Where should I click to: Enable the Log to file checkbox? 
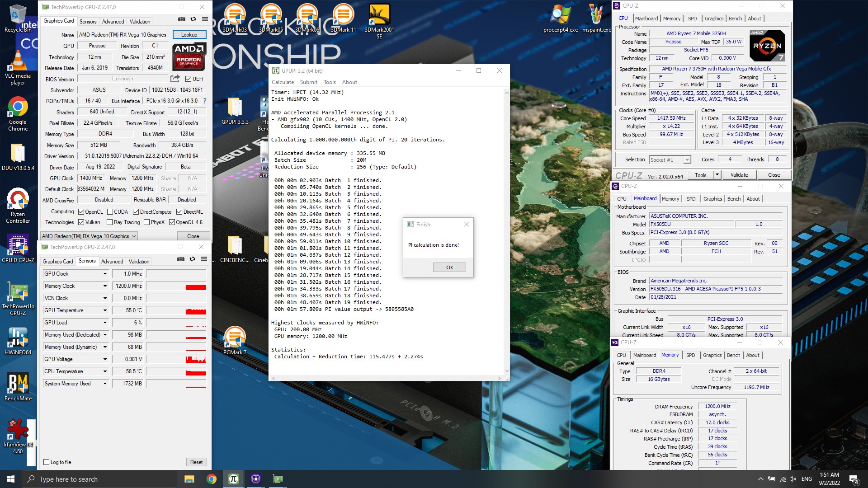pos(46,462)
